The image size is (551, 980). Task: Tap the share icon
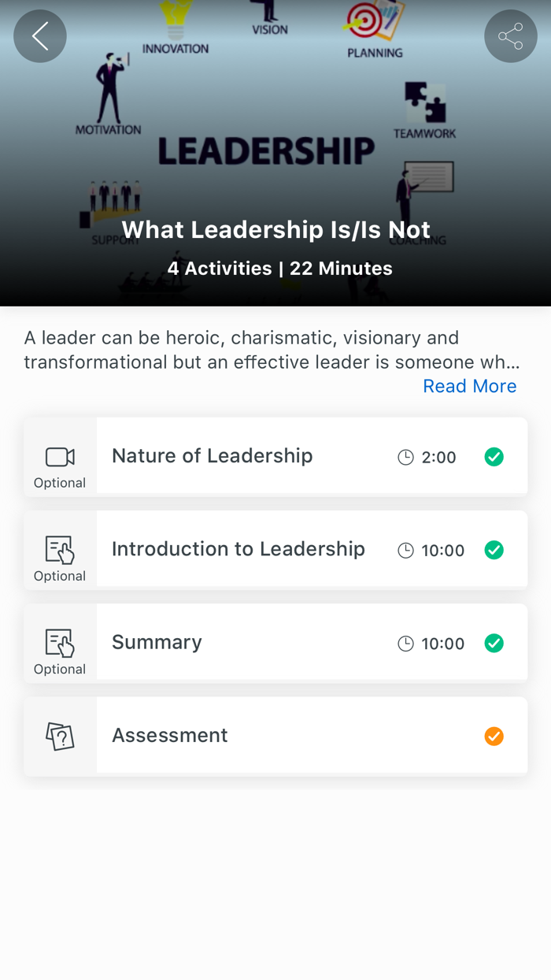click(x=510, y=36)
